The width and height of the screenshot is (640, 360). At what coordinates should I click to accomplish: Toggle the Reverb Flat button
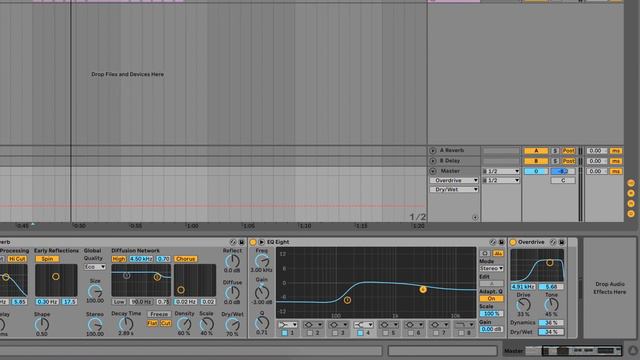click(152, 323)
